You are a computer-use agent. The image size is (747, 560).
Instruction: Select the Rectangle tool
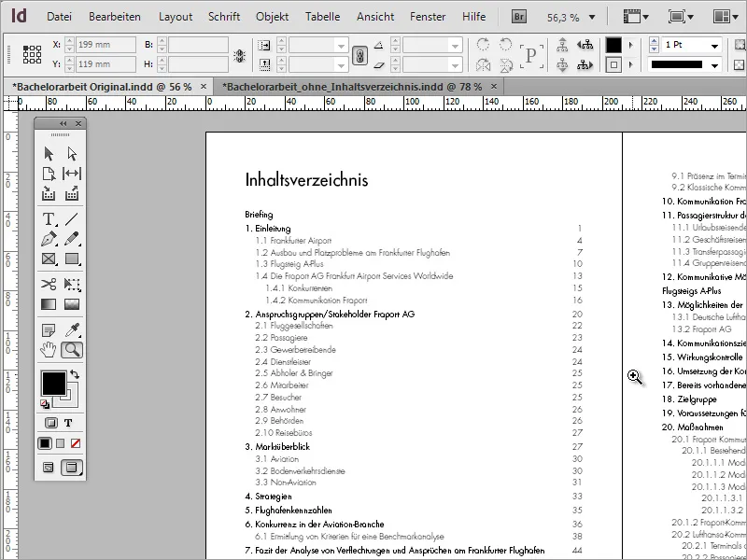[x=72, y=259]
